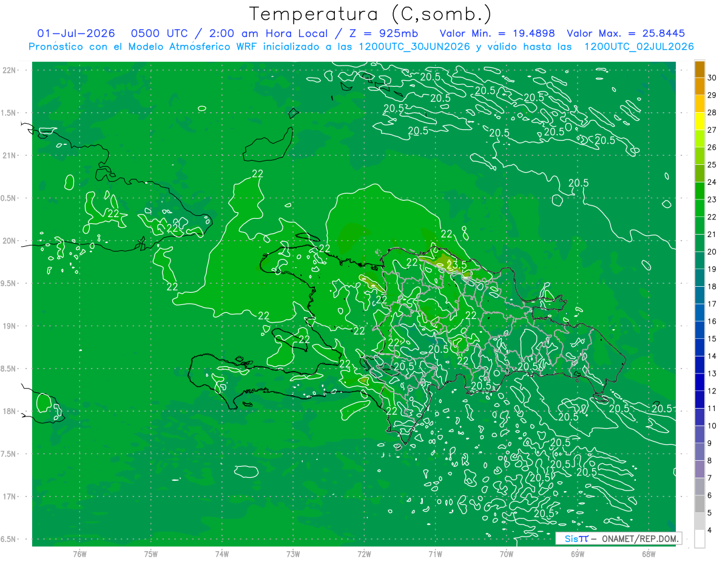Click the colorbar tick label "30"
This screenshot has width=728, height=562.
tap(712, 78)
